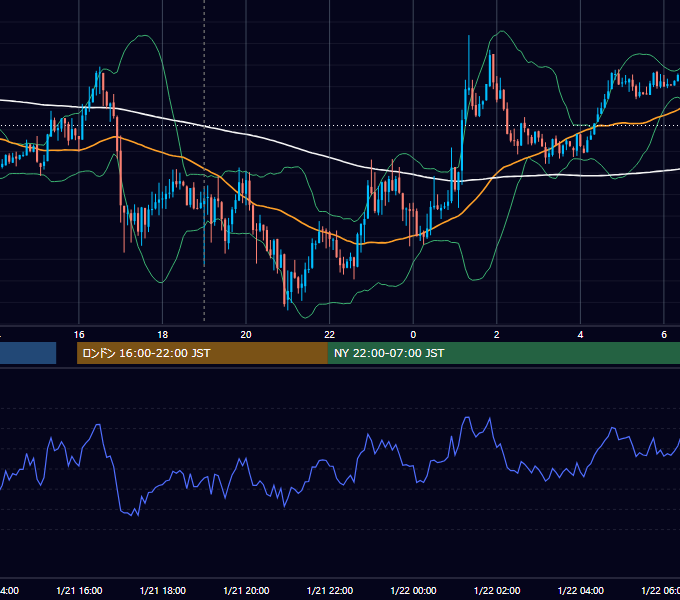
Task: Click the 6 hour label on price chart axis
Action: point(664,334)
